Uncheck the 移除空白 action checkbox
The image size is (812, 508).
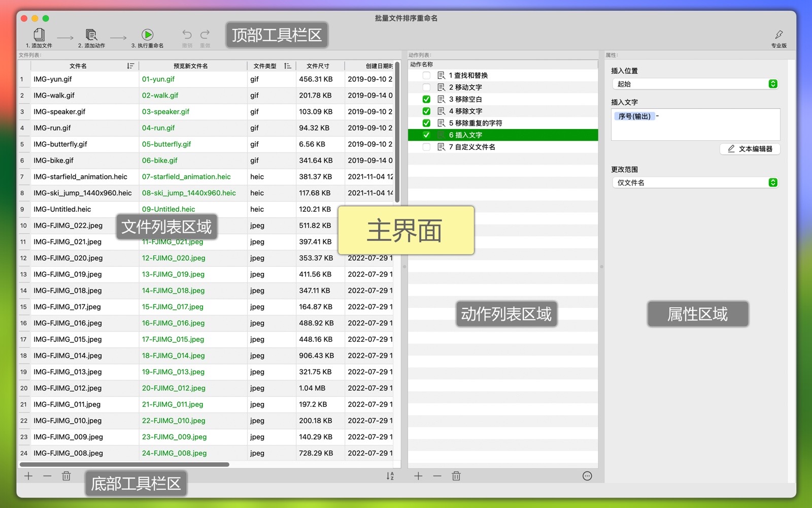click(x=426, y=99)
